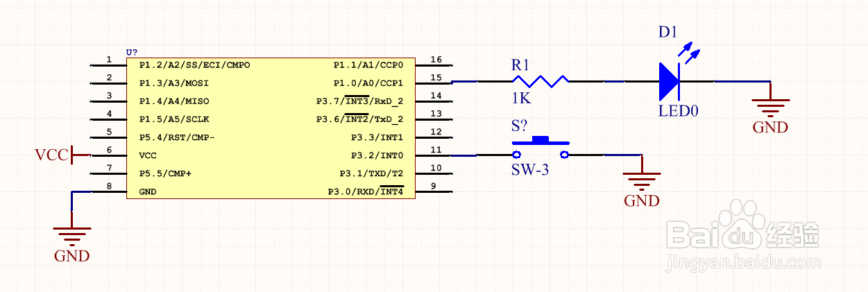Select the GND power symbol right of the LED
The height and width of the screenshot is (292, 868).
[x=770, y=107]
